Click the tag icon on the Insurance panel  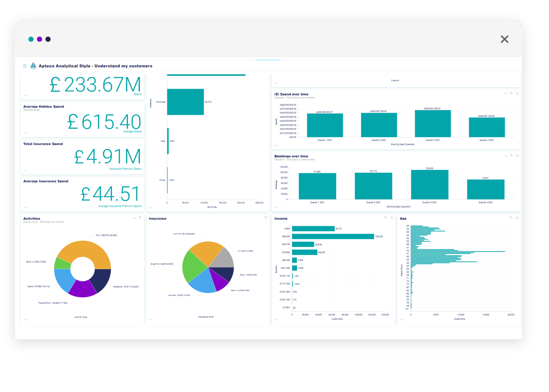[266, 218]
